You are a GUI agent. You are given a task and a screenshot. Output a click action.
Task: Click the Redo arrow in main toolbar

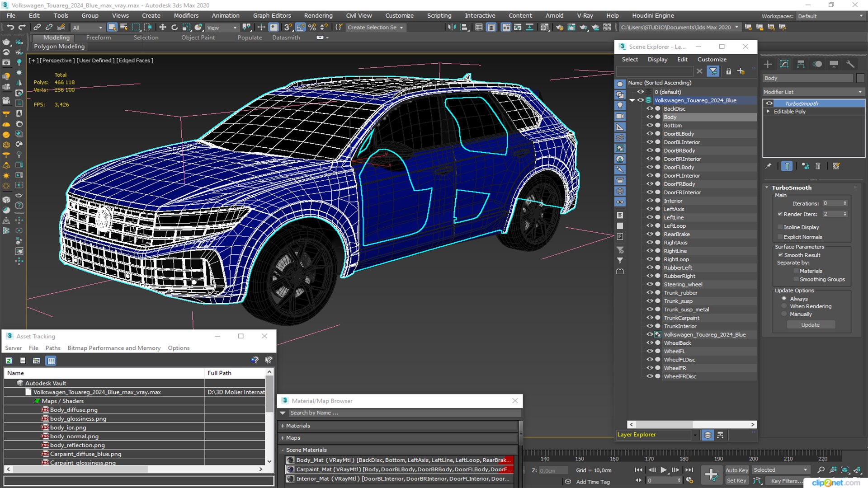tap(22, 28)
